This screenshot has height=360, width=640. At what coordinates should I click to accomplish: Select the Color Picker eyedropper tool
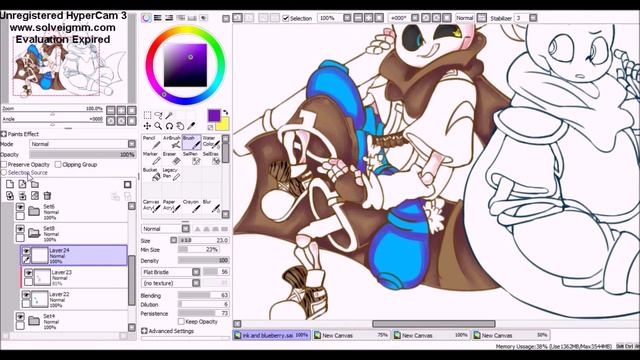pyautogui.click(x=191, y=126)
